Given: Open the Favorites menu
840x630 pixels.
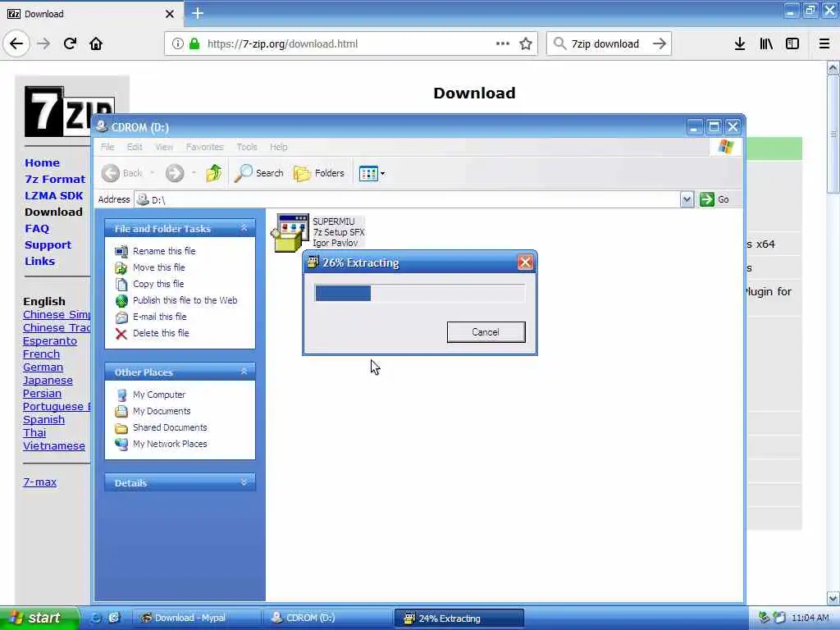Looking at the screenshot, I should (x=204, y=147).
